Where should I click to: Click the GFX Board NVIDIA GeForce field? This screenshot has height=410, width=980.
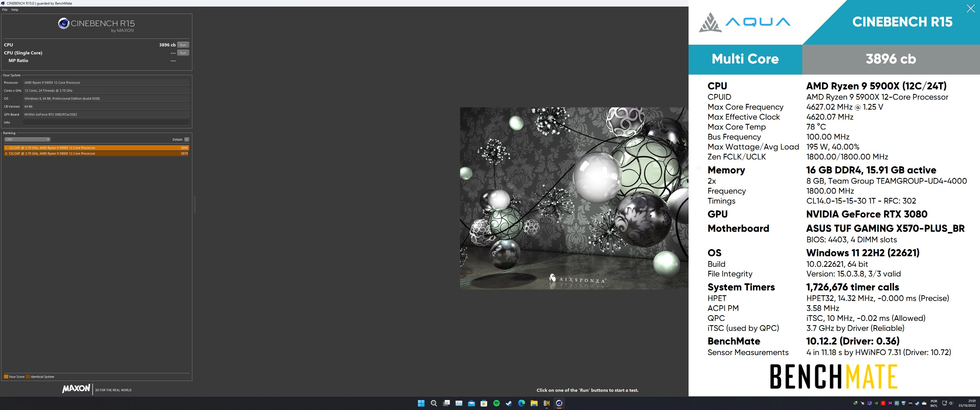[x=106, y=114]
